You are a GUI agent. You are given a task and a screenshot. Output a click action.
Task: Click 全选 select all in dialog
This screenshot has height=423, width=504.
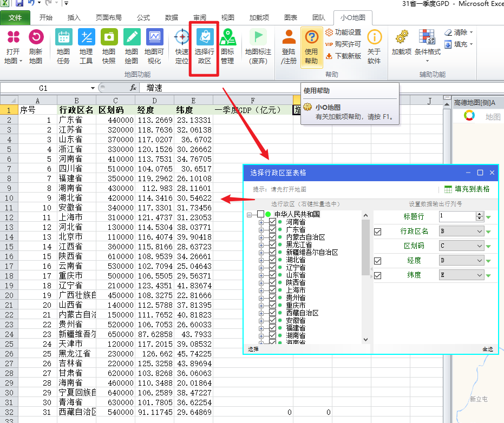(487, 349)
